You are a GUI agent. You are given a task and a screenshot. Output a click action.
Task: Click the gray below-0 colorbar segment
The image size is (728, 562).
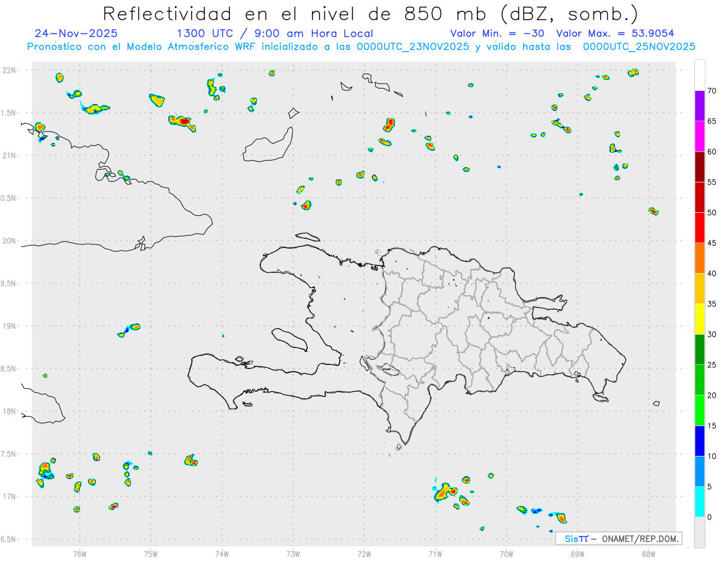click(x=699, y=532)
